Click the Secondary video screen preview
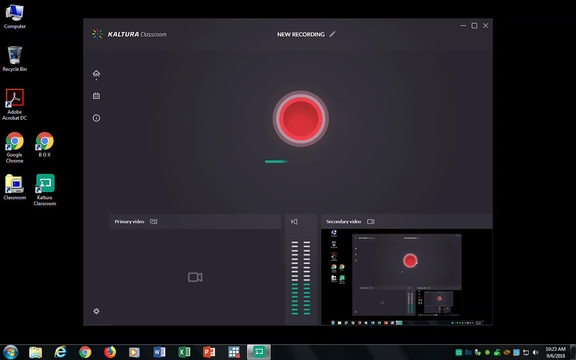This screenshot has width=576, height=360. point(407,277)
